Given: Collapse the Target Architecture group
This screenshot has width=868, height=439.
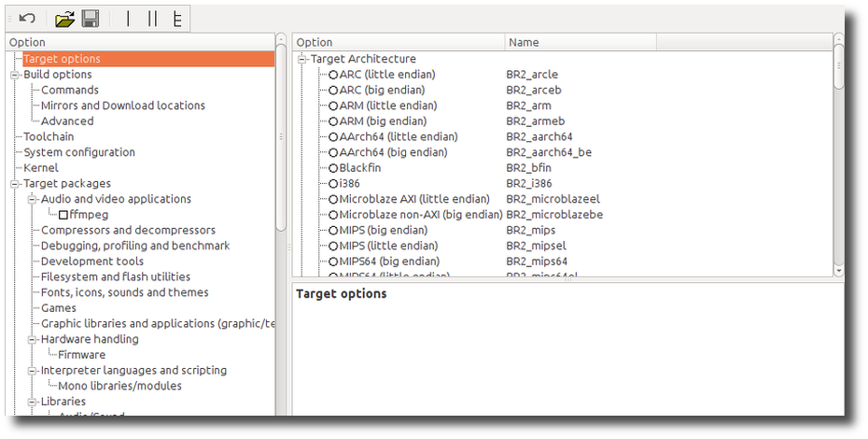Looking at the screenshot, I should tap(302, 59).
